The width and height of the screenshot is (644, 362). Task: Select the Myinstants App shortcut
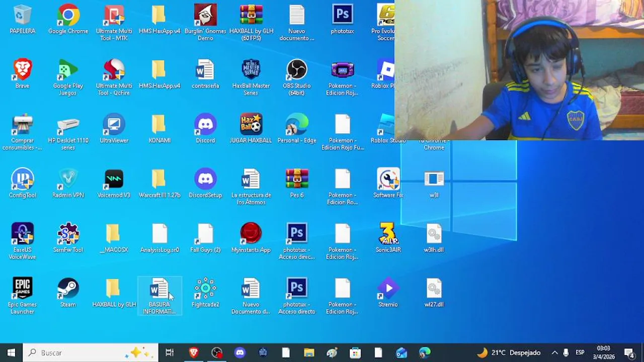point(251,239)
